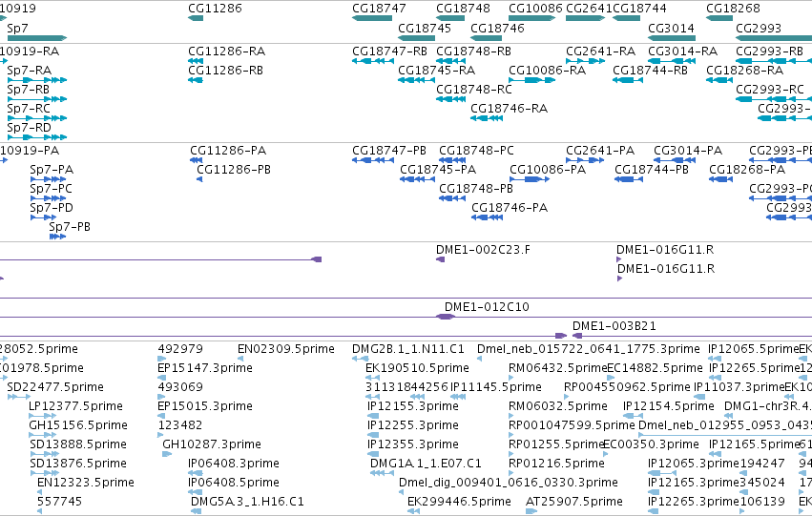
Task: Select the CG18744-PB protein
Action: pos(652,170)
